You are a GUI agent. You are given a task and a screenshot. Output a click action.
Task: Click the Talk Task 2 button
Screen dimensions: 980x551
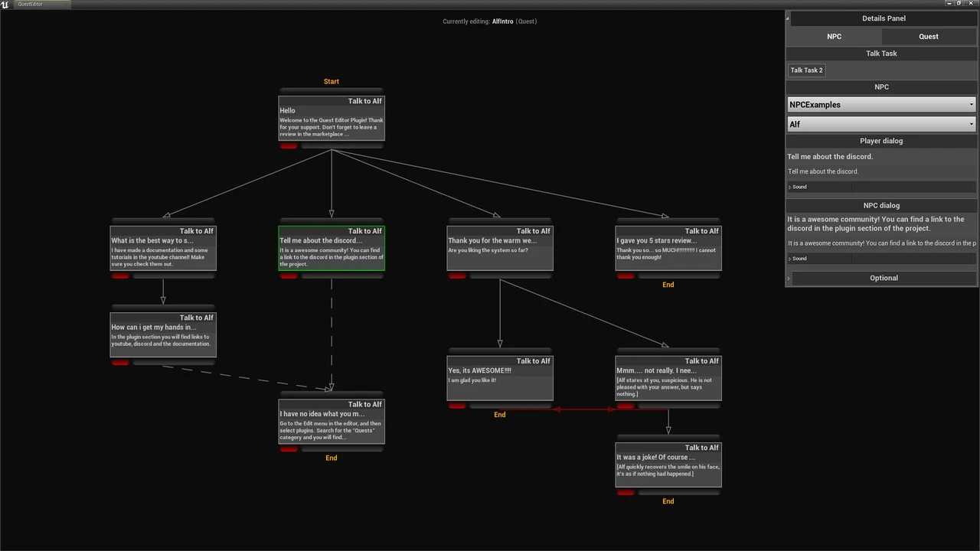pos(806,70)
